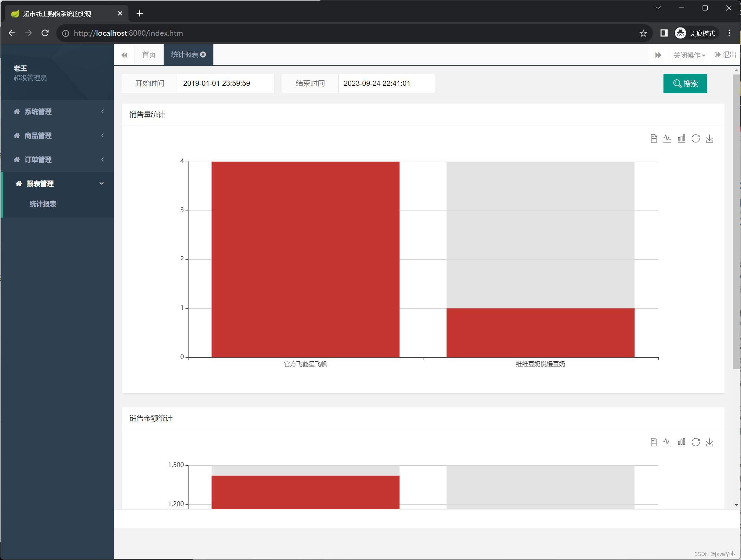This screenshot has width=741, height=560.
Task: Click the browser address bar URL
Action: (128, 33)
